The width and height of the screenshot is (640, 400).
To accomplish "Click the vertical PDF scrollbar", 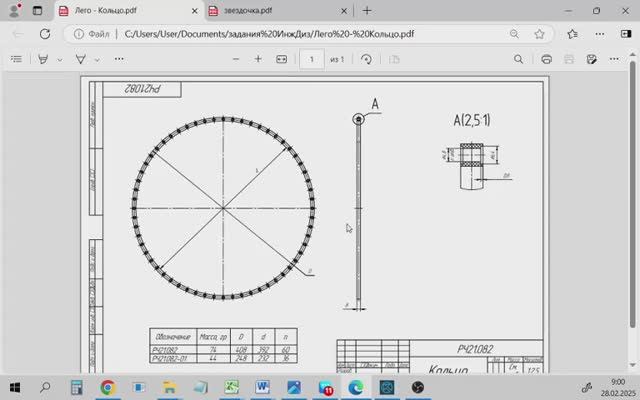I will 633,192.
